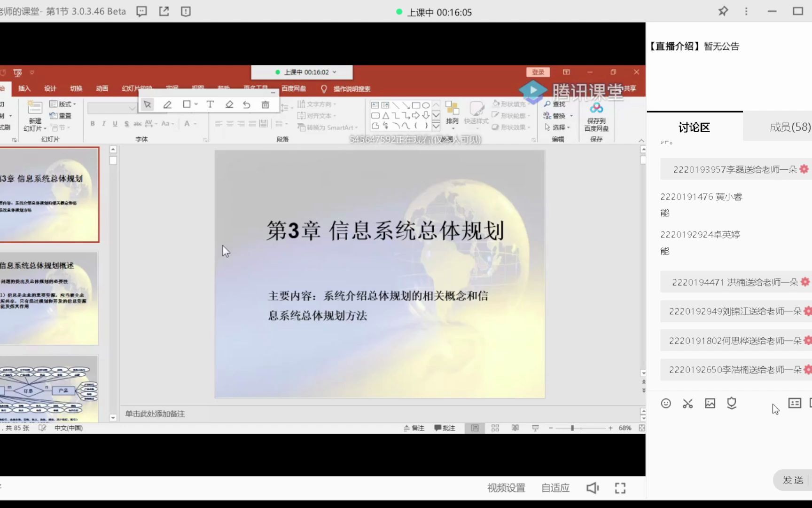Screen dimensions: 812x508
Task: Select the eraser annotation tool
Action: pyautogui.click(x=229, y=104)
